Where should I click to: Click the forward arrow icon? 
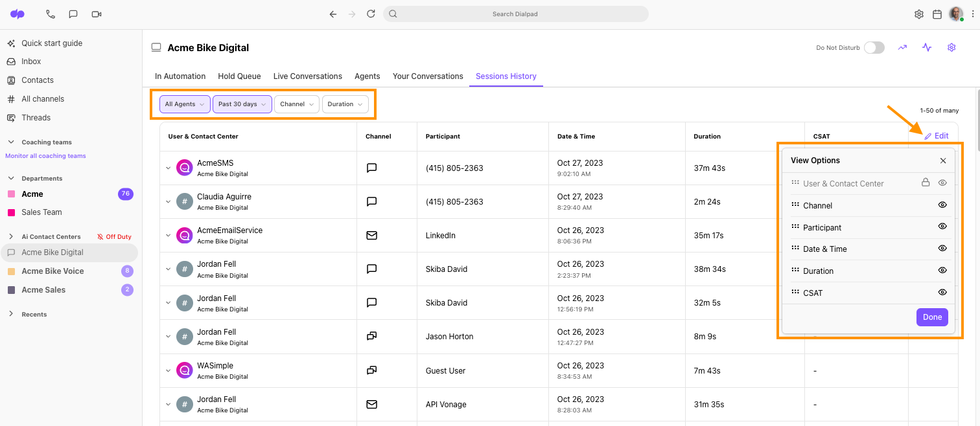pos(352,14)
